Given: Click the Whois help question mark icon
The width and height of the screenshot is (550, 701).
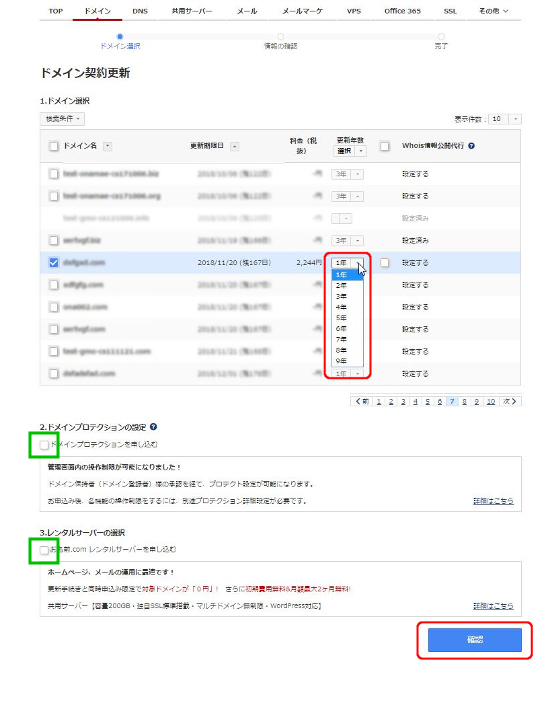Looking at the screenshot, I should pyautogui.click(x=471, y=146).
